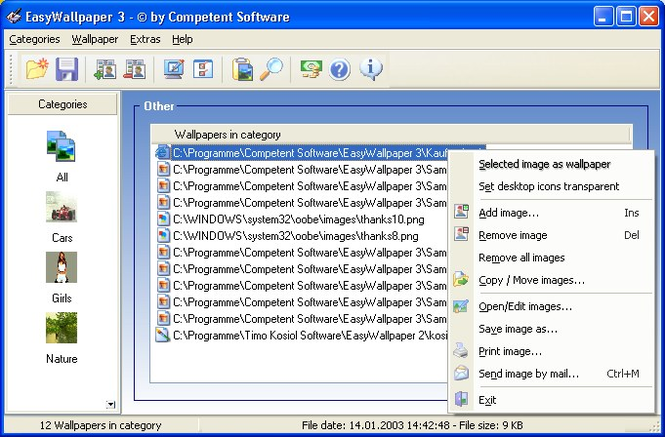Click the monitor with pencil toolbar icon
Screen dimensions: 665x437
[x=174, y=69]
